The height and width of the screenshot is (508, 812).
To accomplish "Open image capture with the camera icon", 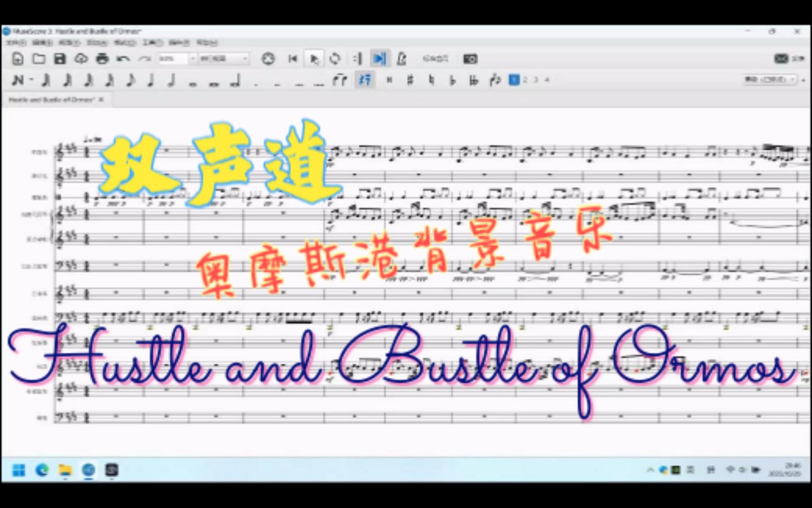I will coord(470,59).
